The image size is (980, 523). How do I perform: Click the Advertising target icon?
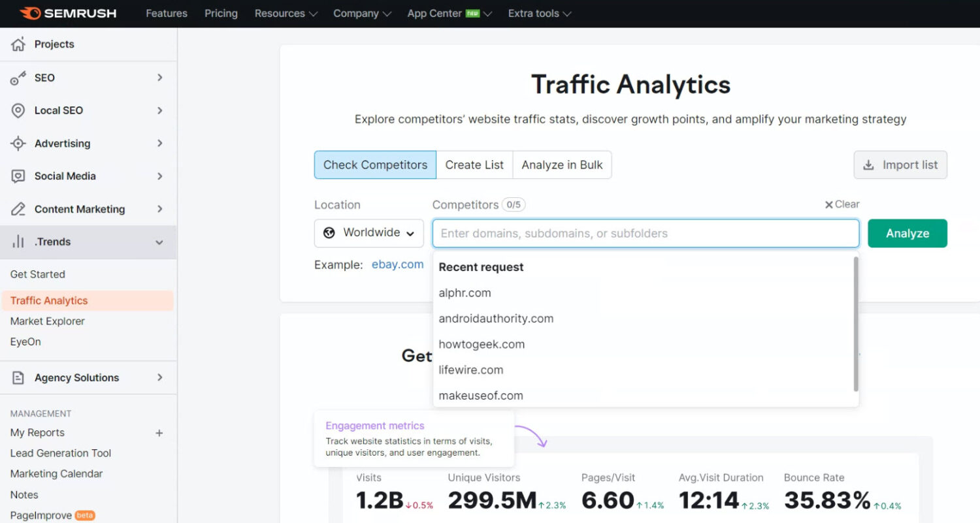tap(18, 144)
